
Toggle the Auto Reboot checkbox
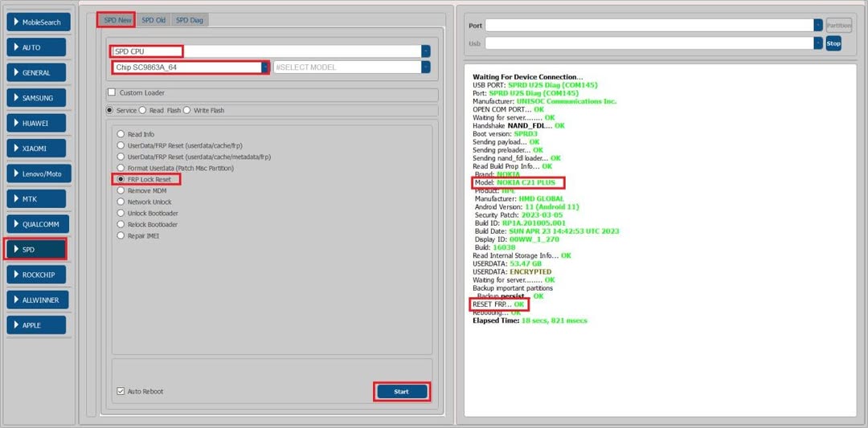[121, 391]
